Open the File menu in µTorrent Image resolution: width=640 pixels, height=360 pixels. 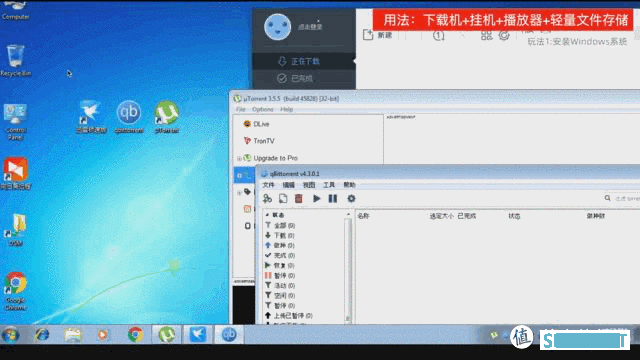[240, 109]
